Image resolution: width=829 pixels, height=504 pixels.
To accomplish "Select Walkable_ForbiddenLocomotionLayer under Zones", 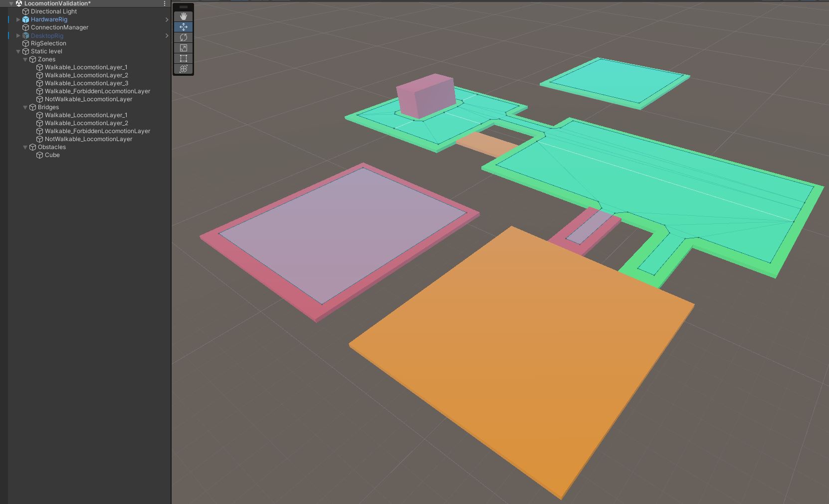I will [97, 91].
